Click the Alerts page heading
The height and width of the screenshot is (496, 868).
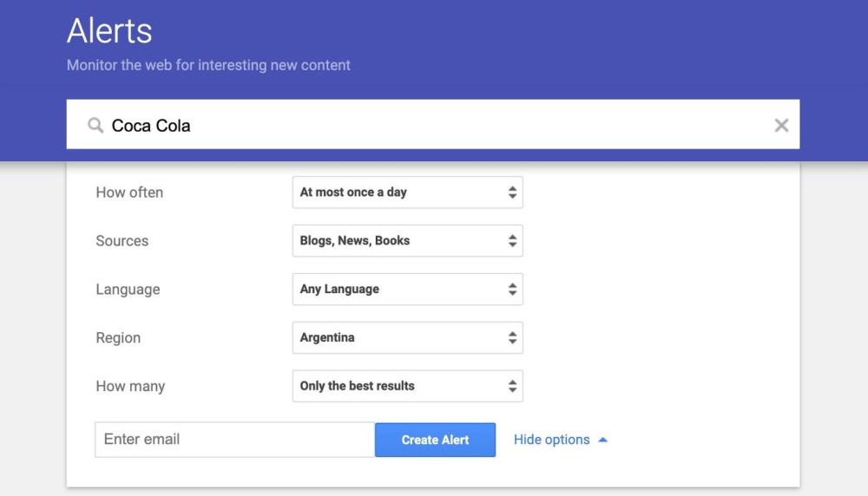(x=109, y=32)
